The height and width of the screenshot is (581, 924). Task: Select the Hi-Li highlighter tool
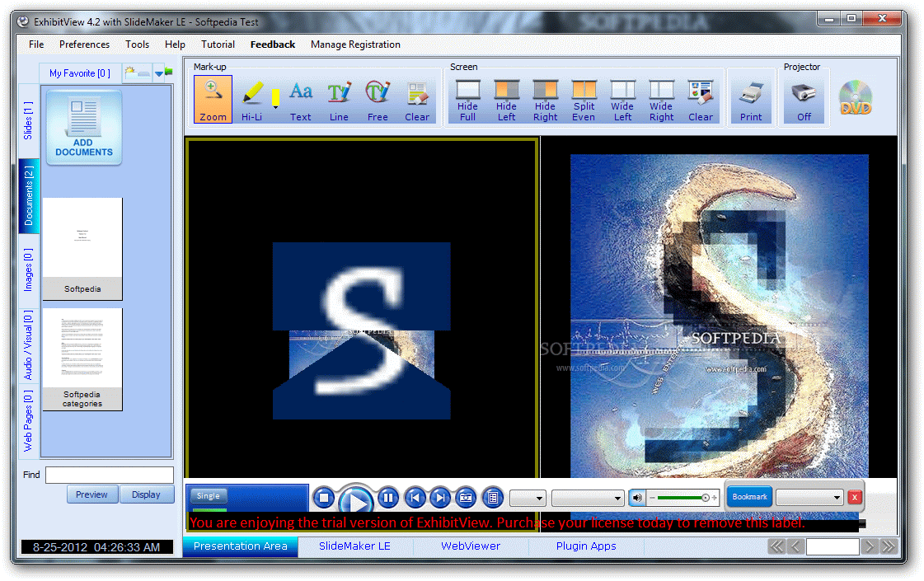coord(252,100)
